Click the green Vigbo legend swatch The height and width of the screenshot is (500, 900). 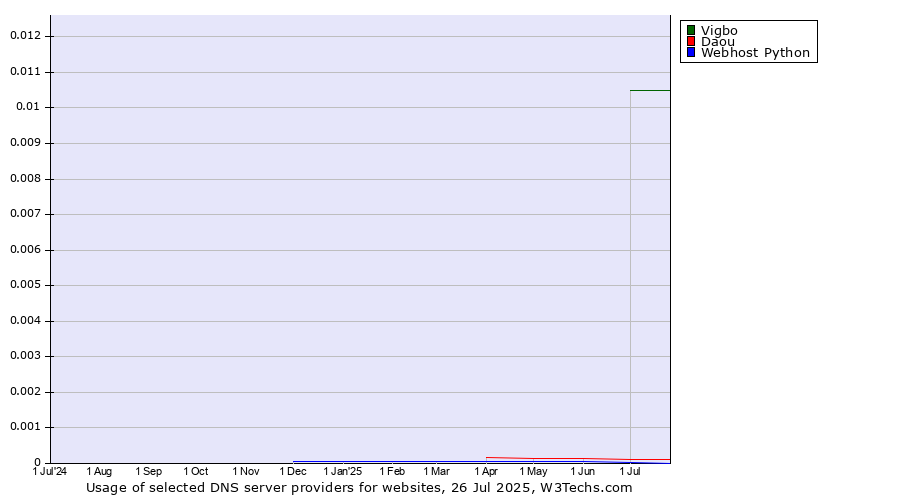point(691,30)
